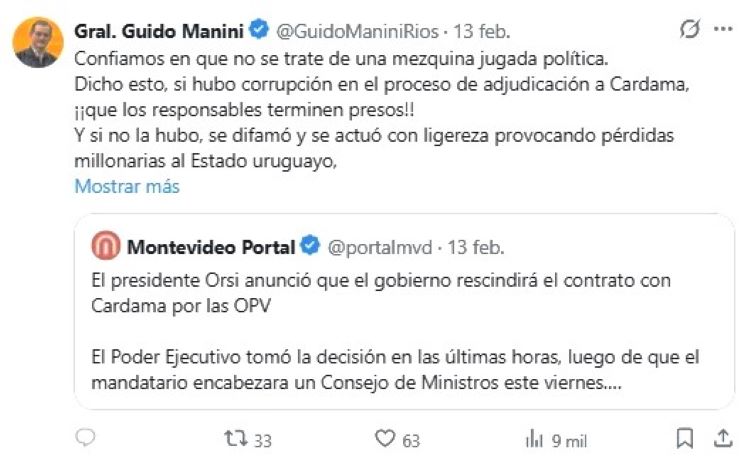Click the reply speech bubble icon

pos(87,438)
